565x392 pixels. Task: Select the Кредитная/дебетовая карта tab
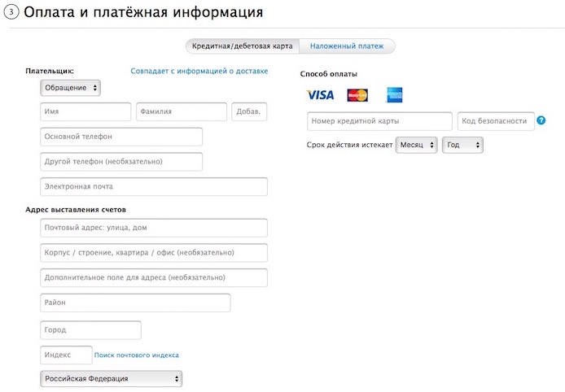[242, 46]
